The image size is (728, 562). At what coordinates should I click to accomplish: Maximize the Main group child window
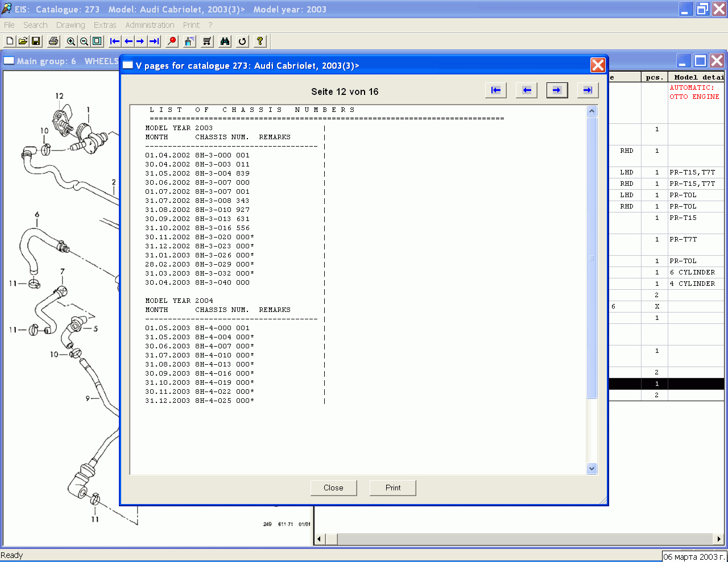701,61
